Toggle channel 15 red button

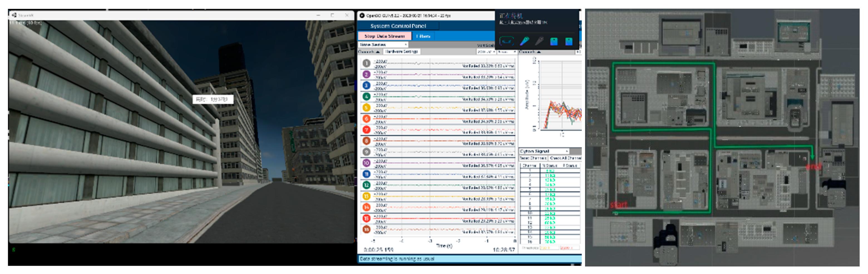tap(366, 219)
